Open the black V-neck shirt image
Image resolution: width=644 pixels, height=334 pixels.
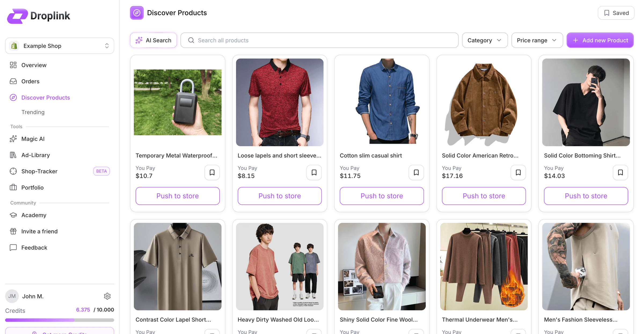(586, 102)
